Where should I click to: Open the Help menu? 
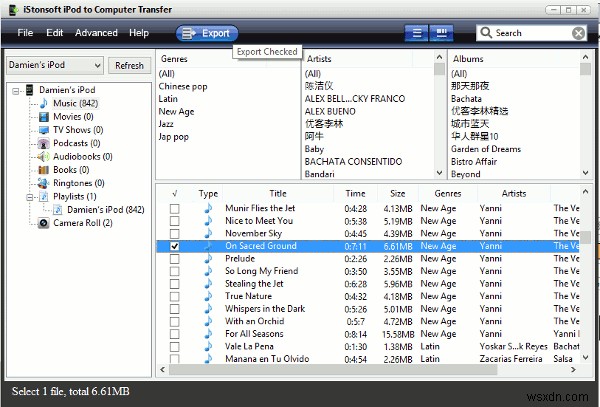click(139, 33)
